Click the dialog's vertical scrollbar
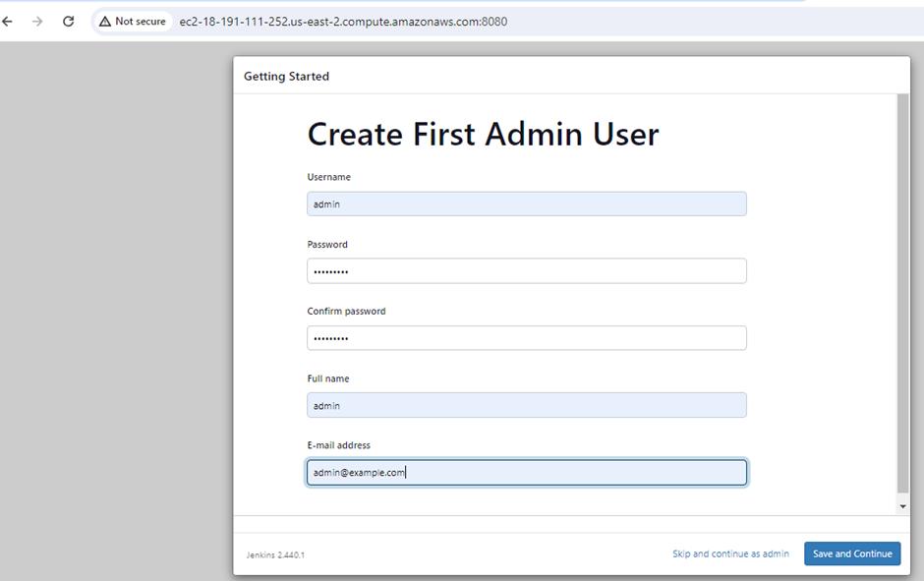 (902, 295)
